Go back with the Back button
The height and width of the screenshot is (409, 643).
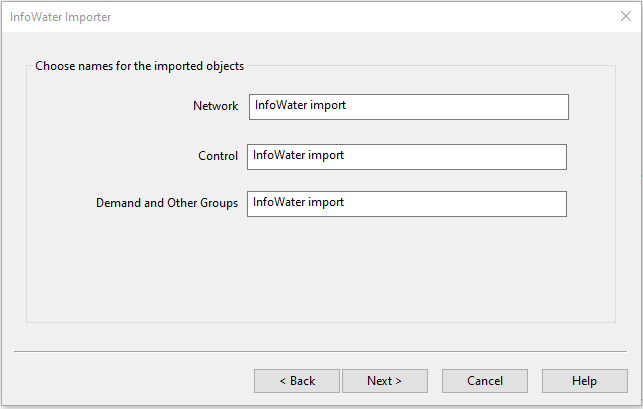[x=297, y=381]
